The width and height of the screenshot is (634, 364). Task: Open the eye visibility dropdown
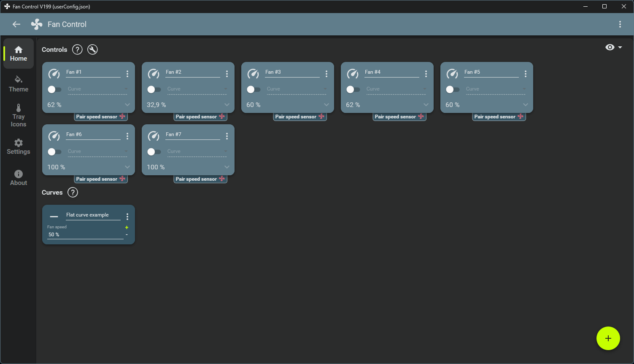click(614, 47)
